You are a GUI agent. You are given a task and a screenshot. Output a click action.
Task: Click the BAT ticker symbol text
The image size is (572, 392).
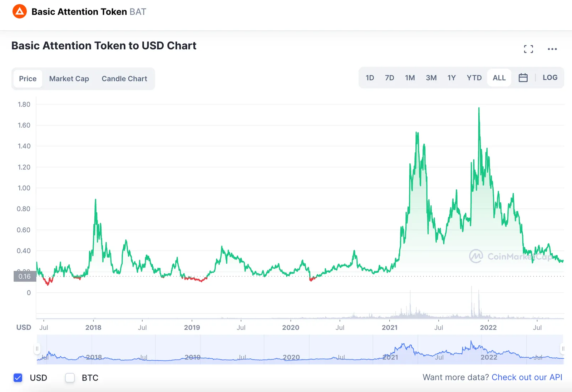coord(138,12)
